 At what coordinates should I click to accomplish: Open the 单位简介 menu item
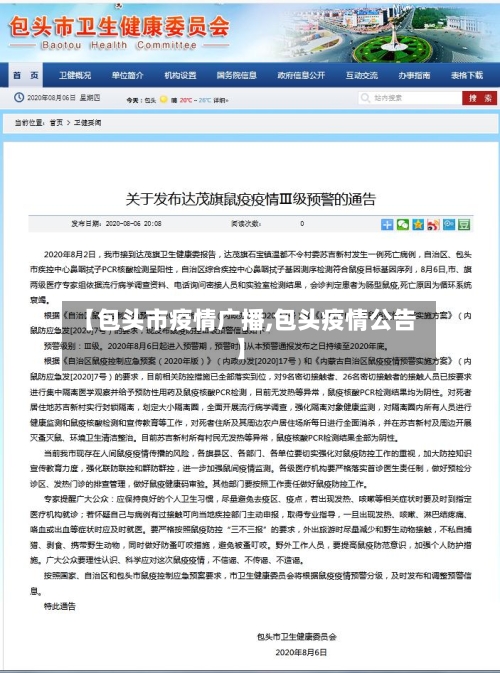[127, 76]
